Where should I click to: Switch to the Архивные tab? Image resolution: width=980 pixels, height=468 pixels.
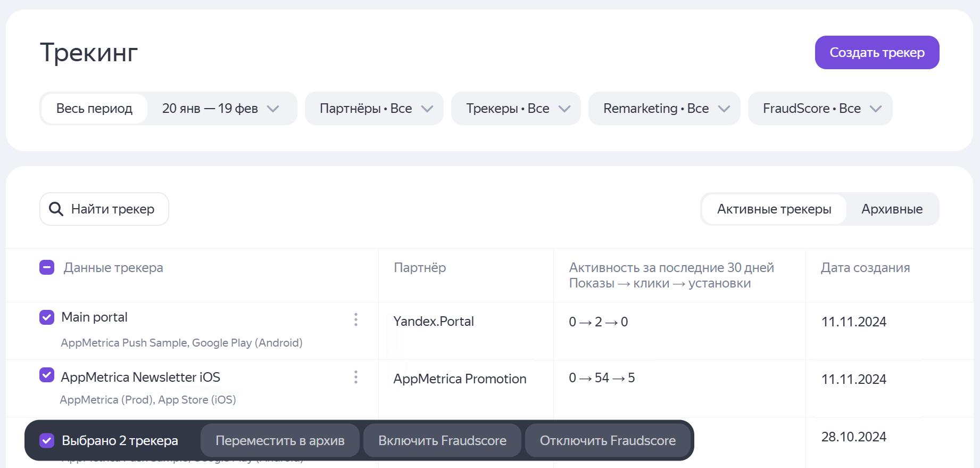point(892,209)
